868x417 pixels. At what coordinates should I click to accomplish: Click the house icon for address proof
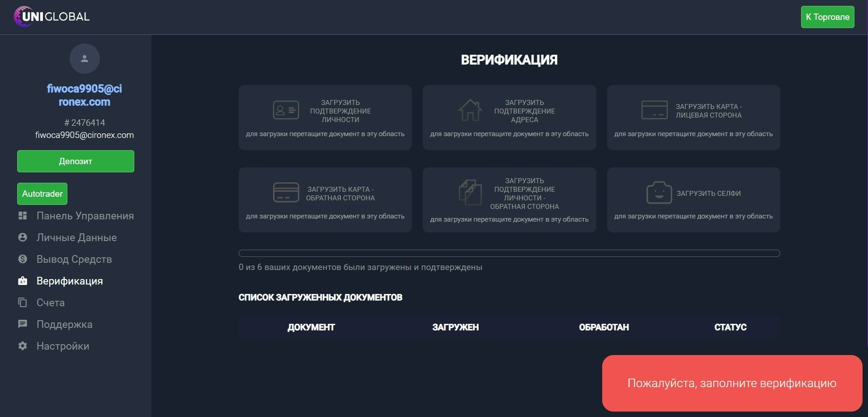click(470, 110)
